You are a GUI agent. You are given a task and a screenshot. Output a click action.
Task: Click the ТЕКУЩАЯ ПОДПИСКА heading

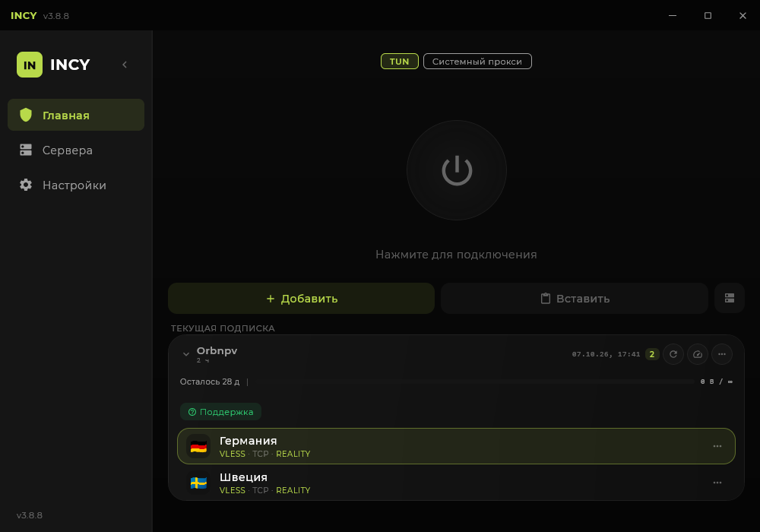point(223,328)
